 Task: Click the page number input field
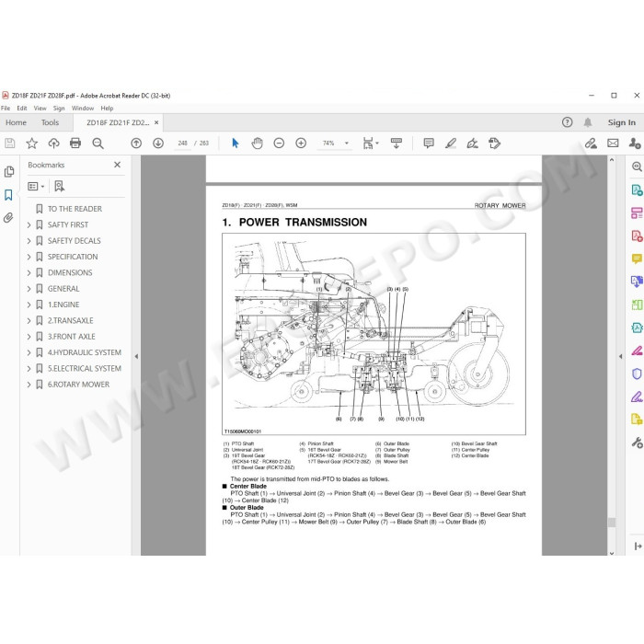tap(183, 143)
